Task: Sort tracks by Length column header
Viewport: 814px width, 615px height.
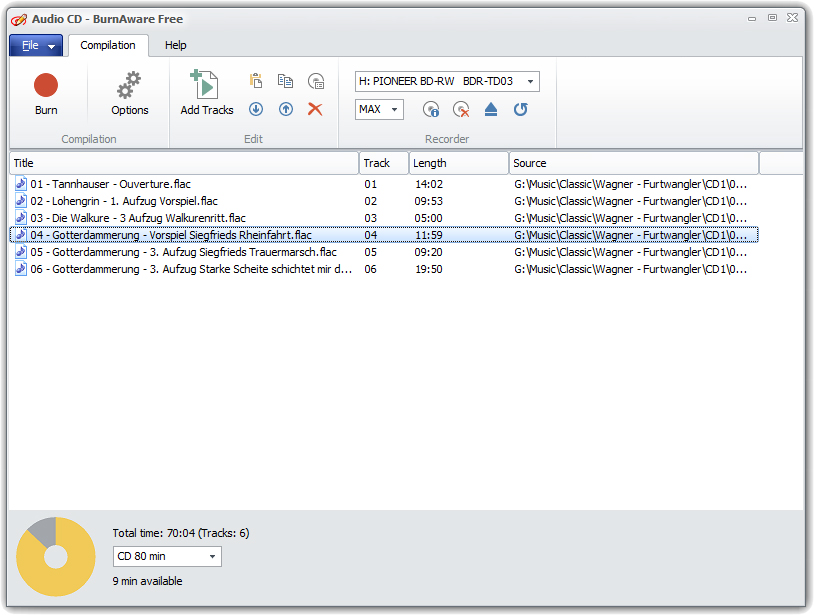Action: tap(458, 163)
